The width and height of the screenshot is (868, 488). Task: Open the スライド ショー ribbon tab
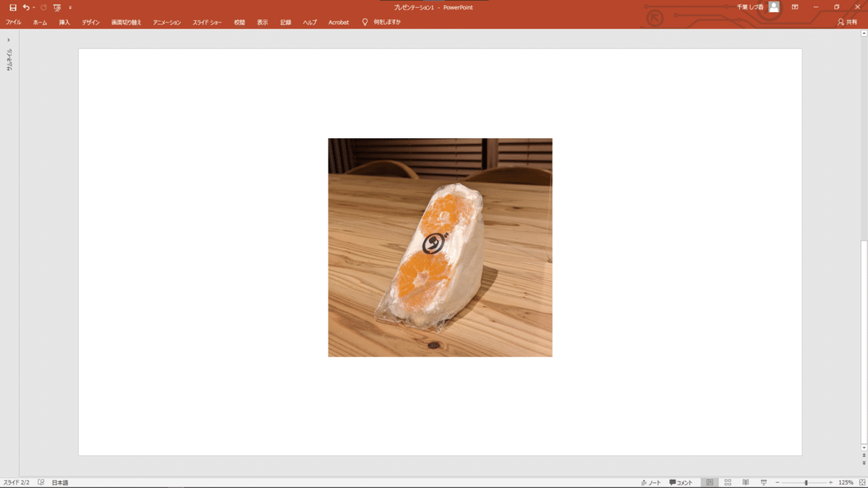(x=207, y=22)
